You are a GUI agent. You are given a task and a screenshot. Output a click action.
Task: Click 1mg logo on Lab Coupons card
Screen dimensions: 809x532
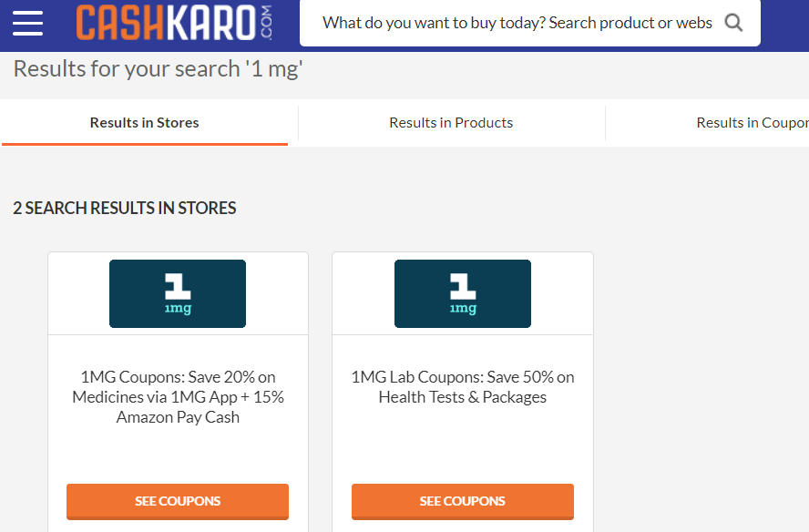pos(463,293)
